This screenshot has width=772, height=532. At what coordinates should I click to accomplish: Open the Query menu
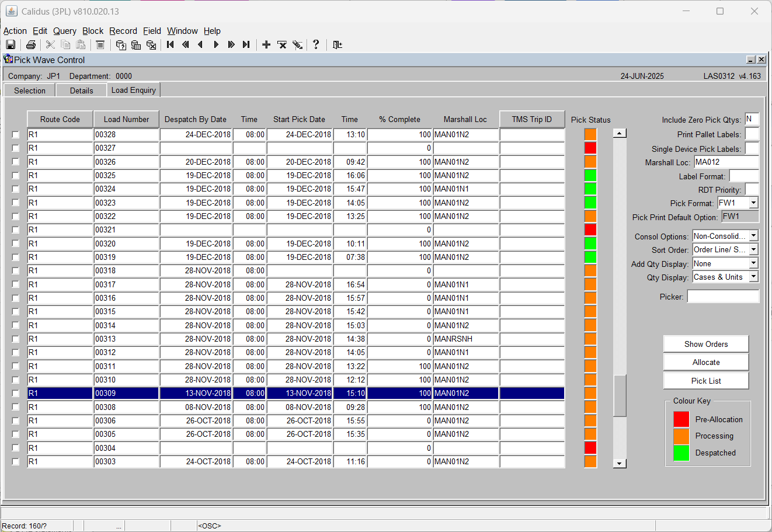click(x=65, y=31)
